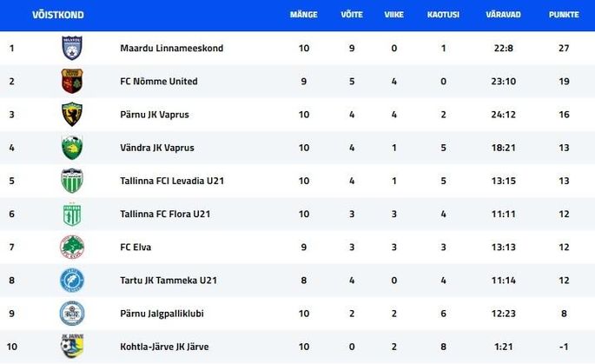Open Tartu JK Tammeka U21 team link
The image size is (595, 364).
click(169, 281)
